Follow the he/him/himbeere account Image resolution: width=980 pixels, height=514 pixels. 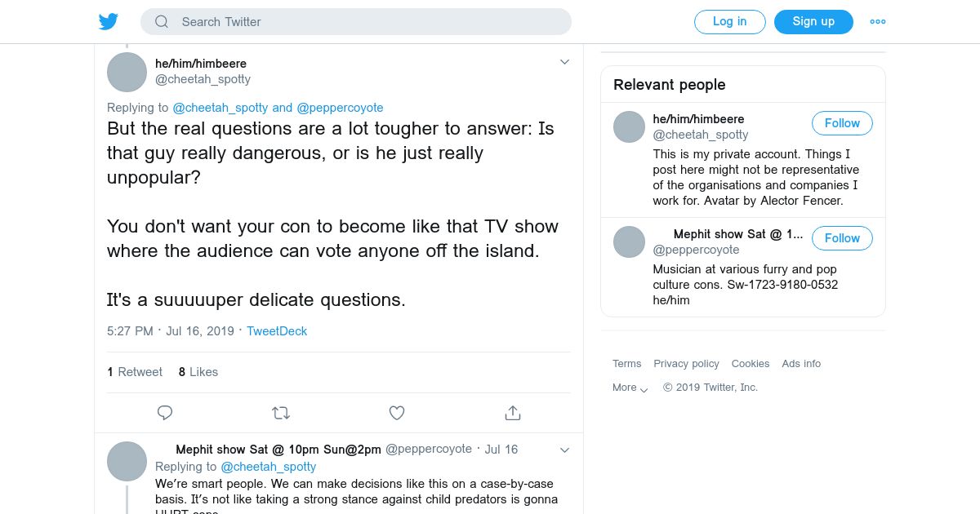point(842,123)
